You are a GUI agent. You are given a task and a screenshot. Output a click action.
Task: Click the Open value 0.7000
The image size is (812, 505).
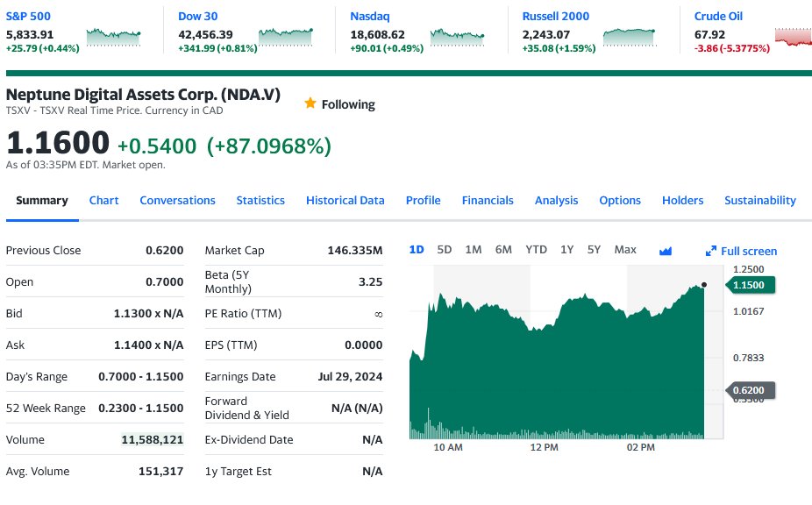click(x=165, y=281)
